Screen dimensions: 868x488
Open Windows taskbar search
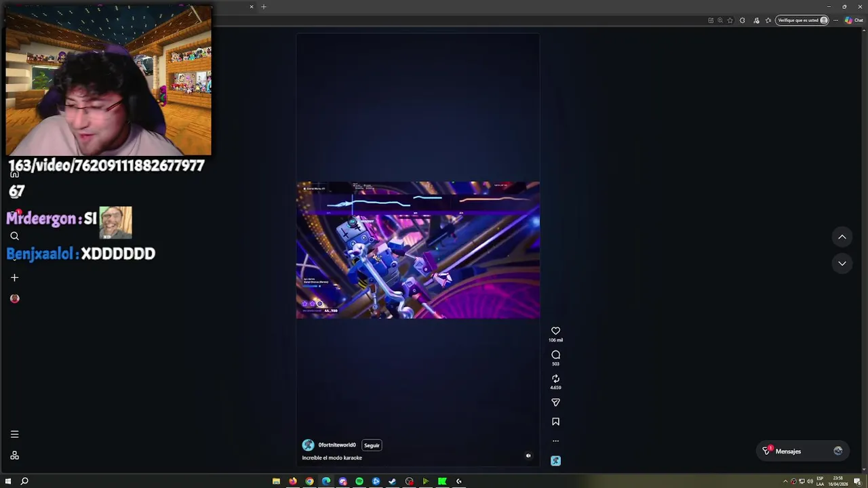[24, 481]
